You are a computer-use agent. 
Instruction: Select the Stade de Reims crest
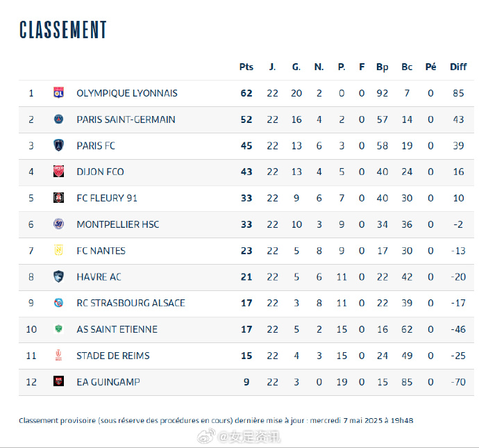point(58,356)
